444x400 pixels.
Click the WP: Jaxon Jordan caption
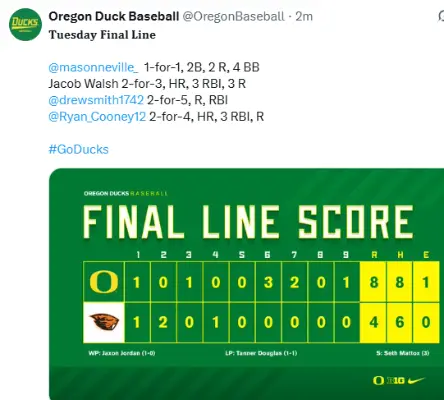pos(122,353)
